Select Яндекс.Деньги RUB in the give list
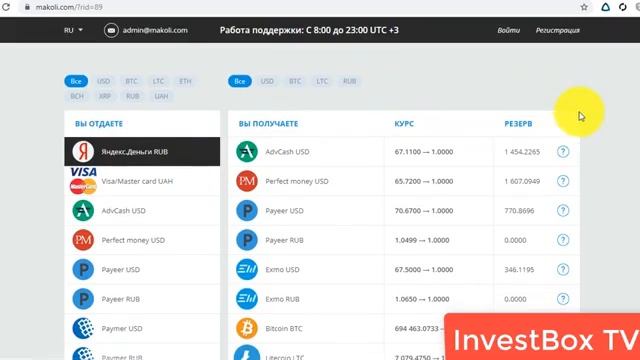640x360 pixels. (x=142, y=151)
